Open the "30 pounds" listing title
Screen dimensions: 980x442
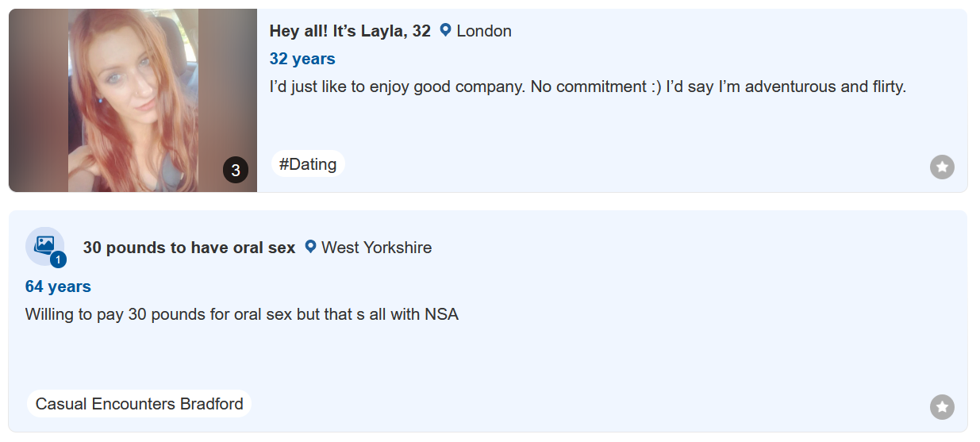tap(189, 248)
